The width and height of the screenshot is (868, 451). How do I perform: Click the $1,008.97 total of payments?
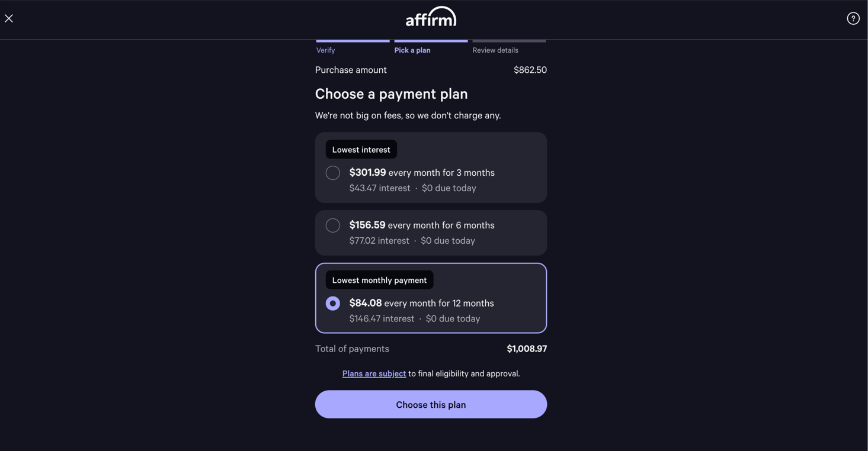(527, 349)
